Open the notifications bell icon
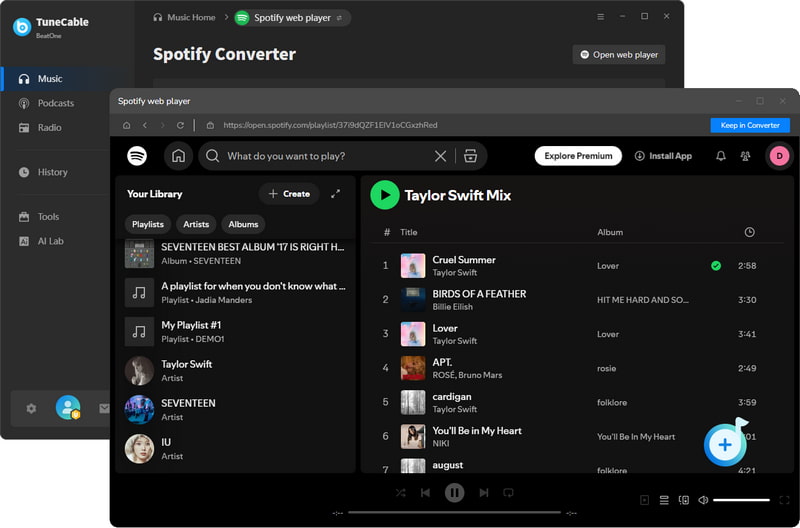 click(x=720, y=156)
